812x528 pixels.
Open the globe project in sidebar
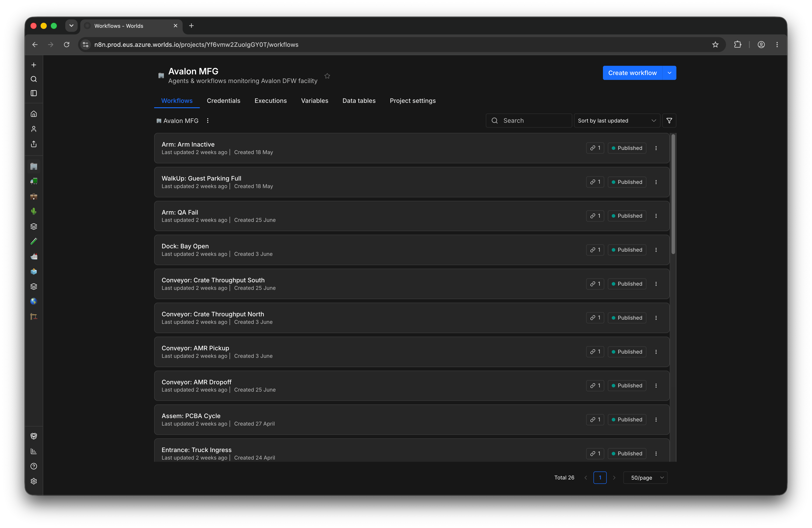click(x=34, y=302)
